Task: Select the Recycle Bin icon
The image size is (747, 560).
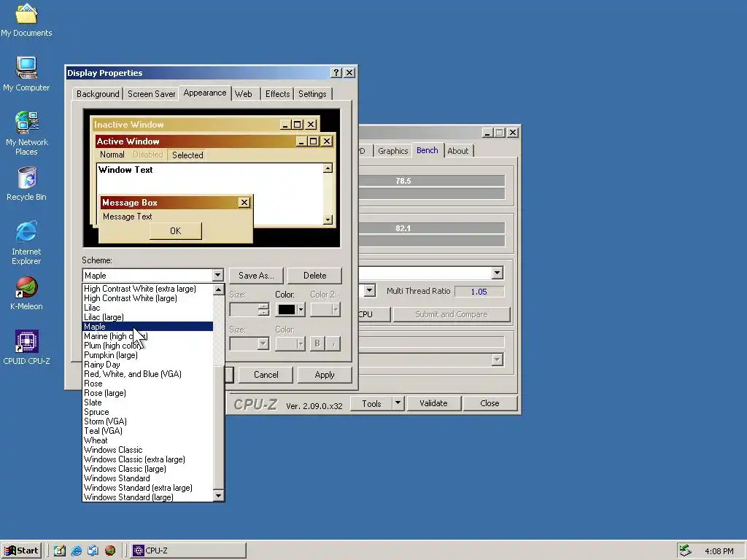Action: (26, 184)
